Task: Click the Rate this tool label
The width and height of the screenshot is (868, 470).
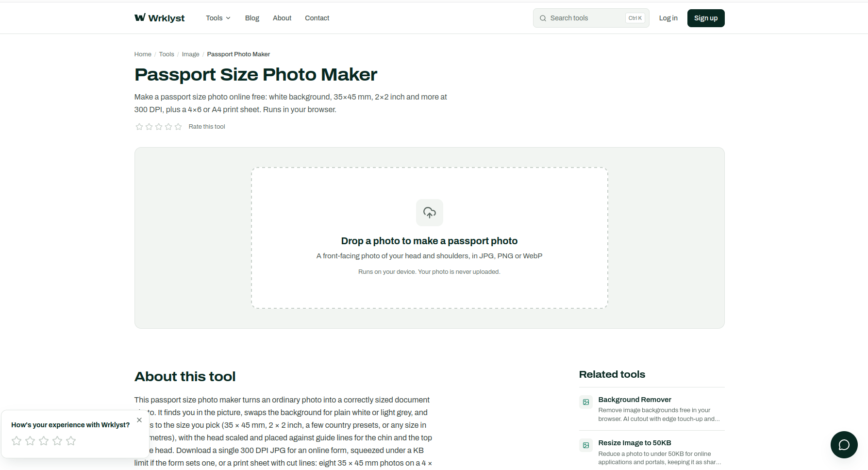Action: tap(207, 127)
